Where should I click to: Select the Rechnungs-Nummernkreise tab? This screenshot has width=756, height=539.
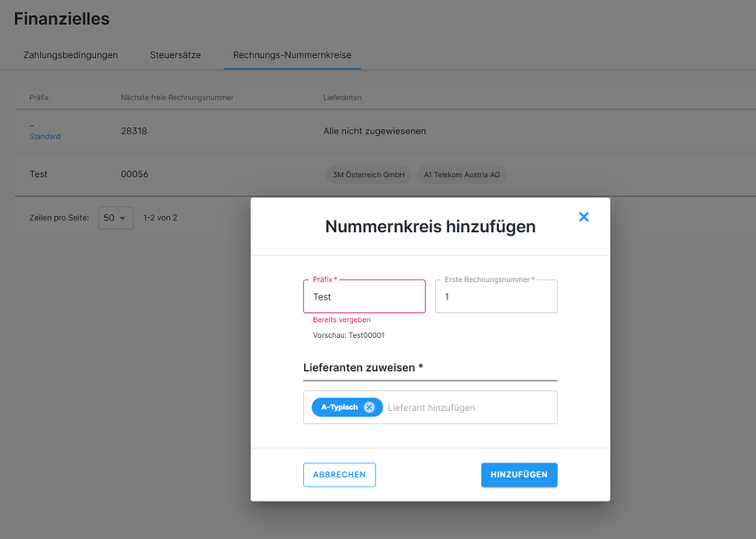(292, 55)
